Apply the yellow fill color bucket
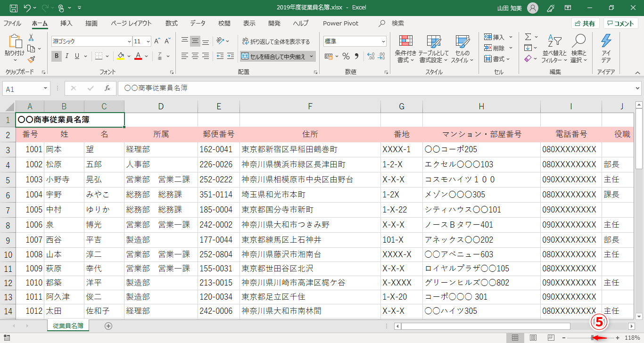 pos(120,56)
